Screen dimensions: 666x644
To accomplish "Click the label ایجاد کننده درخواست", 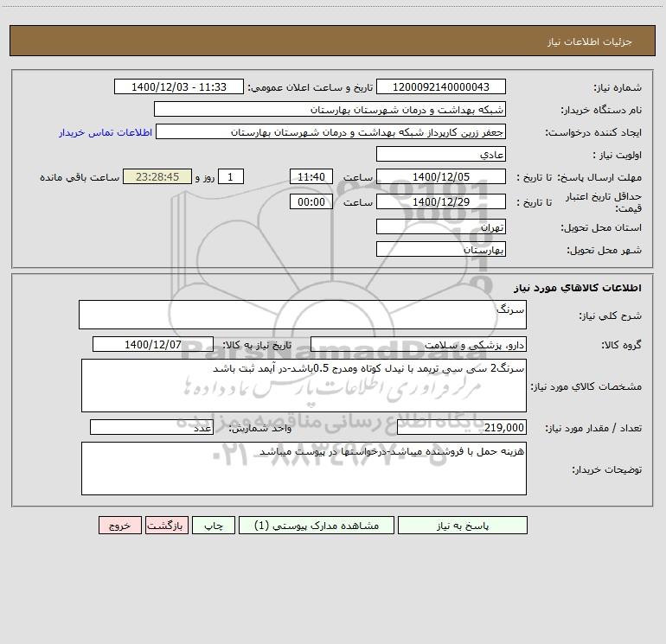I will tap(593, 133).
